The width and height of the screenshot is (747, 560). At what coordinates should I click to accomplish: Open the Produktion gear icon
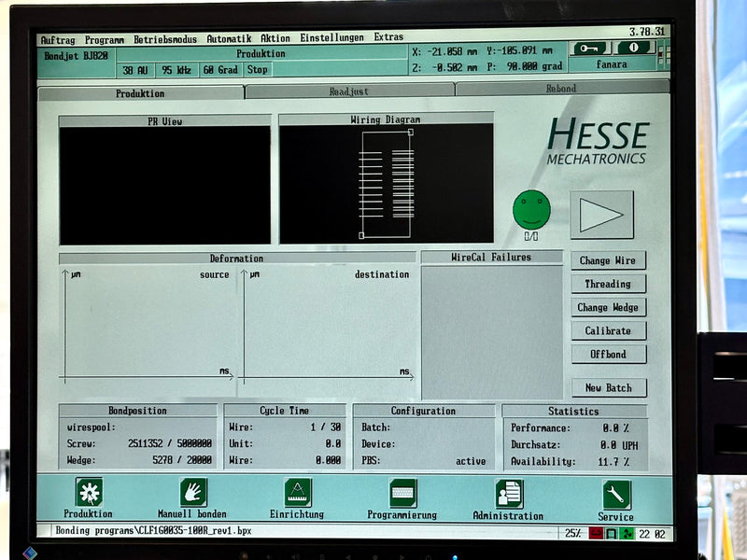[x=89, y=492]
